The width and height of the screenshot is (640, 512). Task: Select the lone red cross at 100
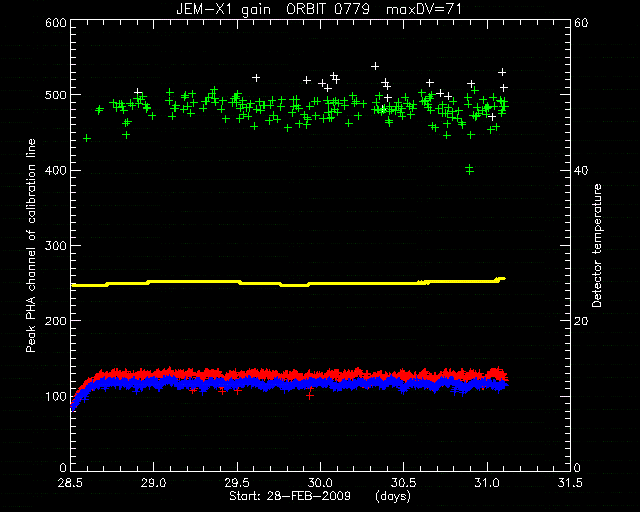click(x=310, y=396)
